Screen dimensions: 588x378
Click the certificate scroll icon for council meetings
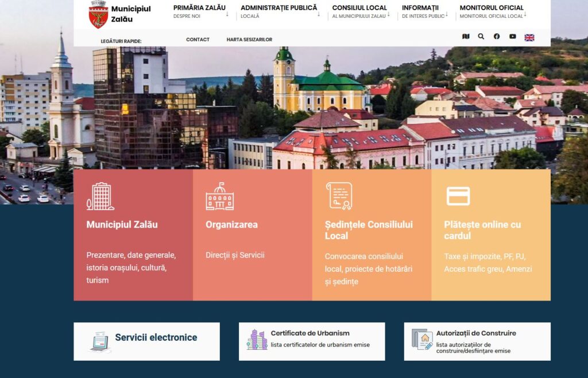pyautogui.click(x=339, y=196)
